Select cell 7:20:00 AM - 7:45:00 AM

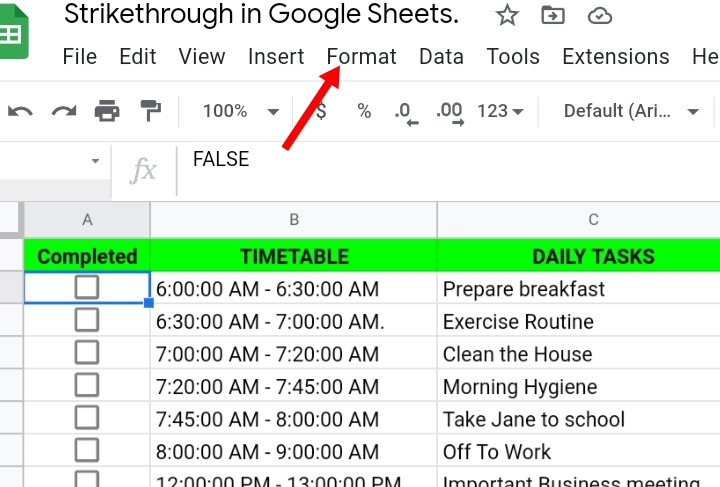click(294, 386)
